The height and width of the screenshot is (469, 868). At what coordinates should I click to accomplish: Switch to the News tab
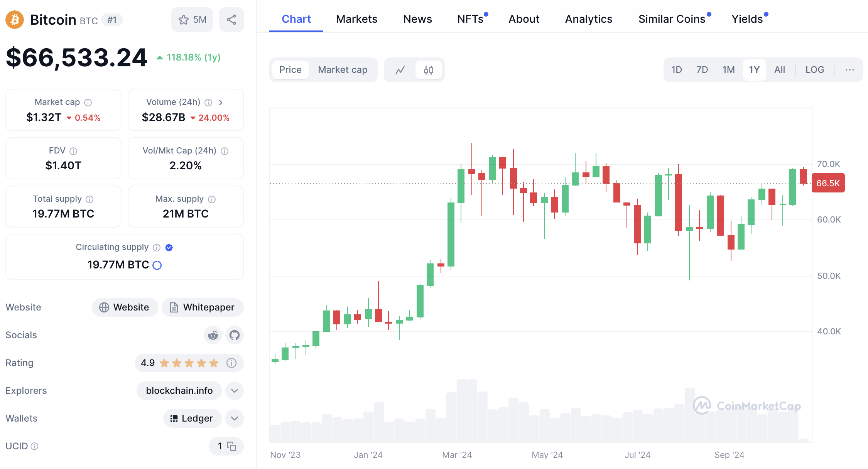(x=417, y=19)
